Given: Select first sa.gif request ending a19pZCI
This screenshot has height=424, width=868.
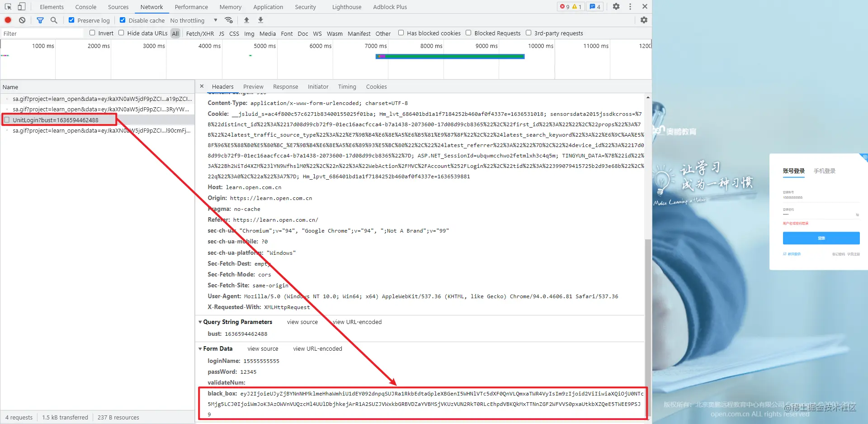Looking at the screenshot, I should [97, 99].
